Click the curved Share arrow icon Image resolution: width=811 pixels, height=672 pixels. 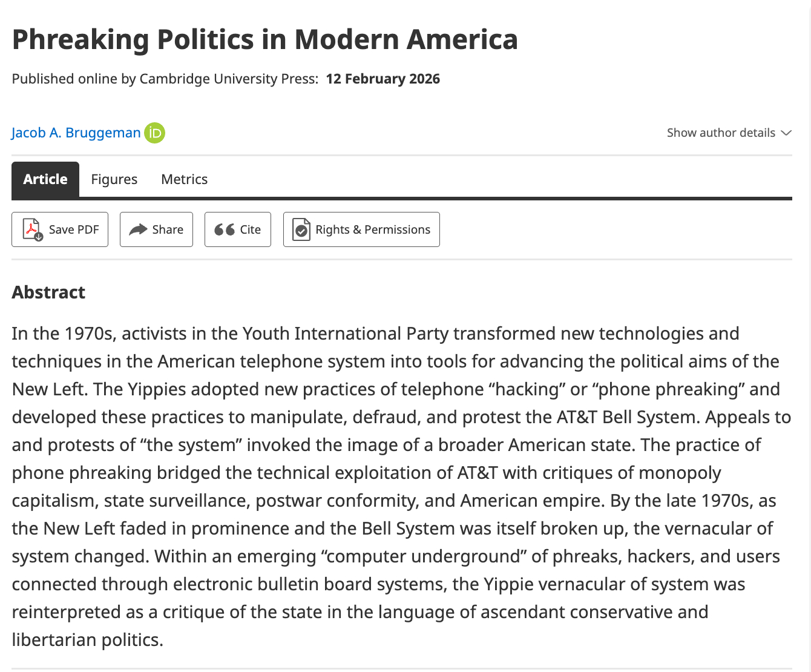pyautogui.click(x=138, y=229)
